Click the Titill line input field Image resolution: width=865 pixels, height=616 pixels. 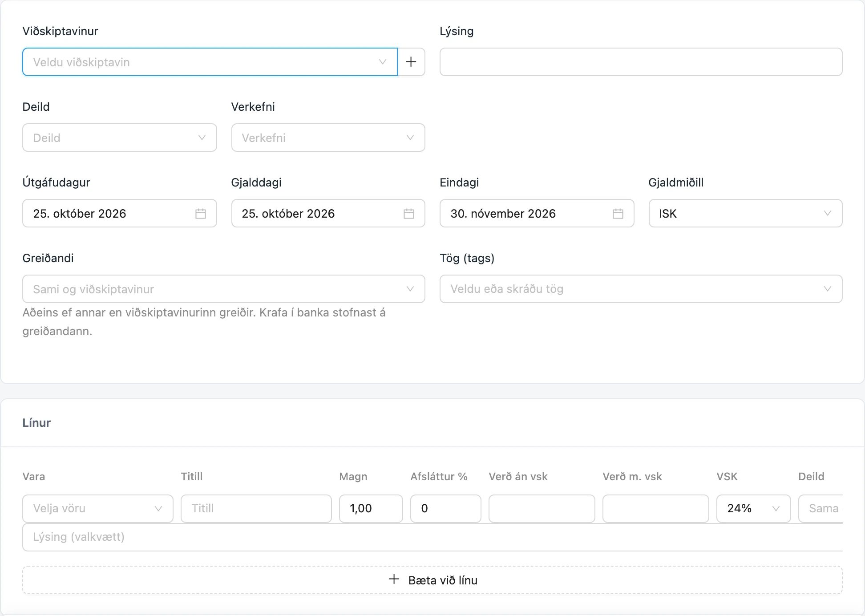256,508
